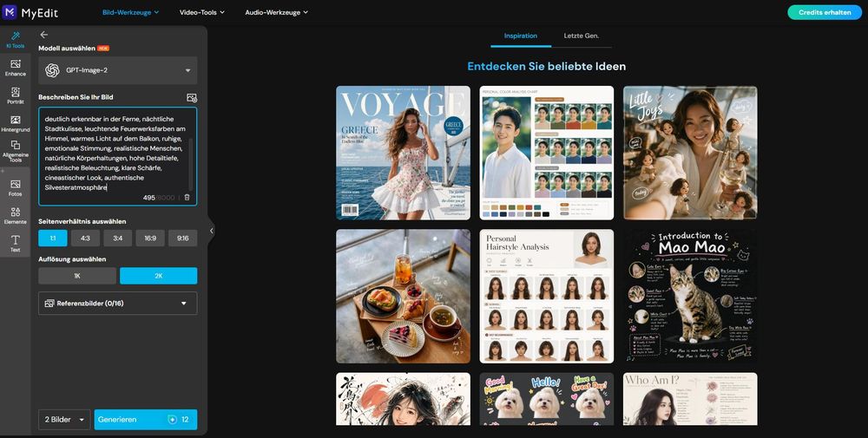Open the Good Morning dog stickers thumbnail
Viewport: 868px width, 438px height.
[x=546, y=399]
